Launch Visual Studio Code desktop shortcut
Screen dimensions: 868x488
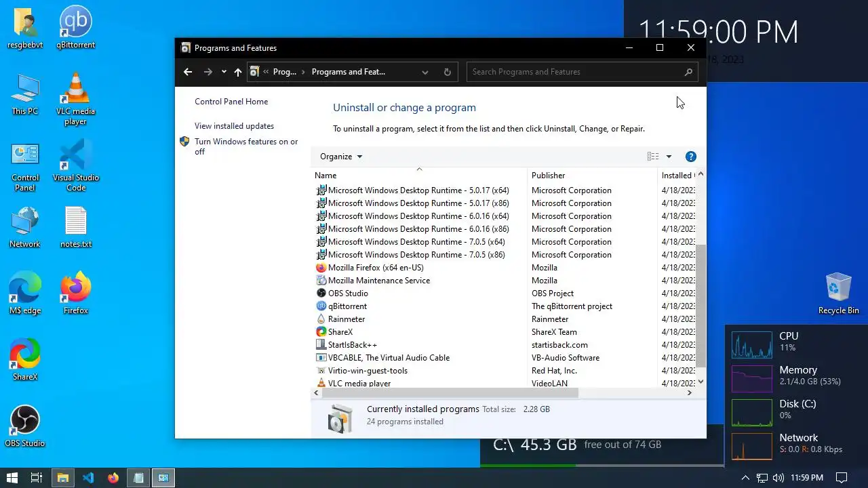75,166
